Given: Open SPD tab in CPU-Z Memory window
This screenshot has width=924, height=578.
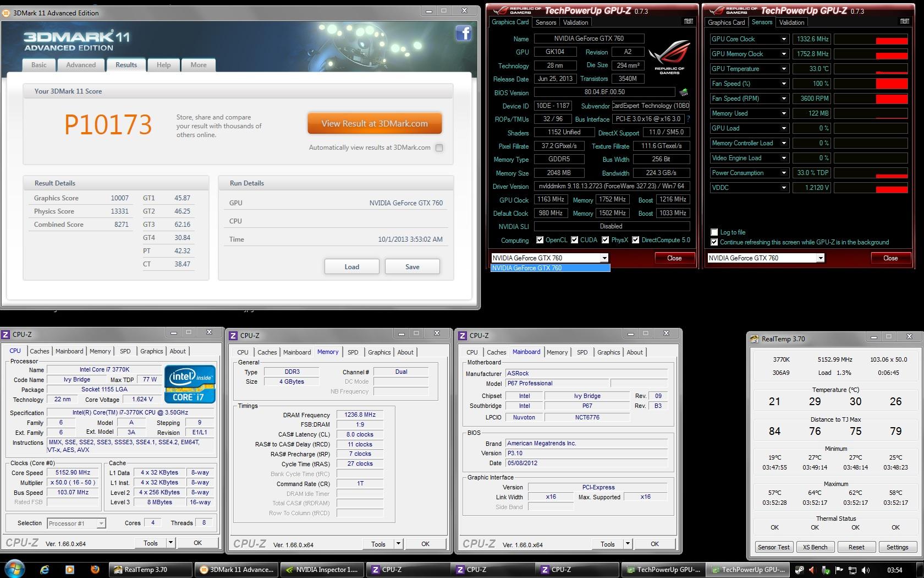Looking at the screenshot, I should click(353, 352).
